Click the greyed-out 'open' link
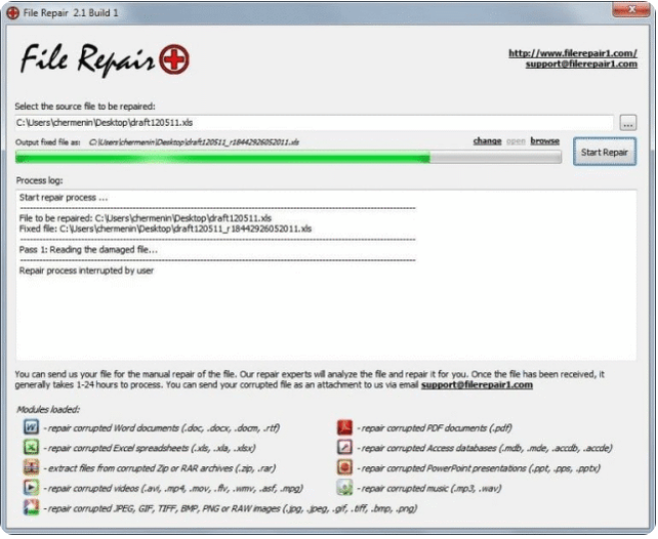The image size is (658, 539). click(x=516, y=141)
